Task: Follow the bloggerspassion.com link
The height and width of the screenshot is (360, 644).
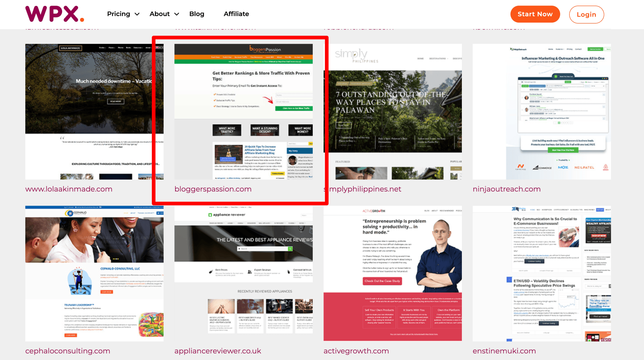Action: 213,189
